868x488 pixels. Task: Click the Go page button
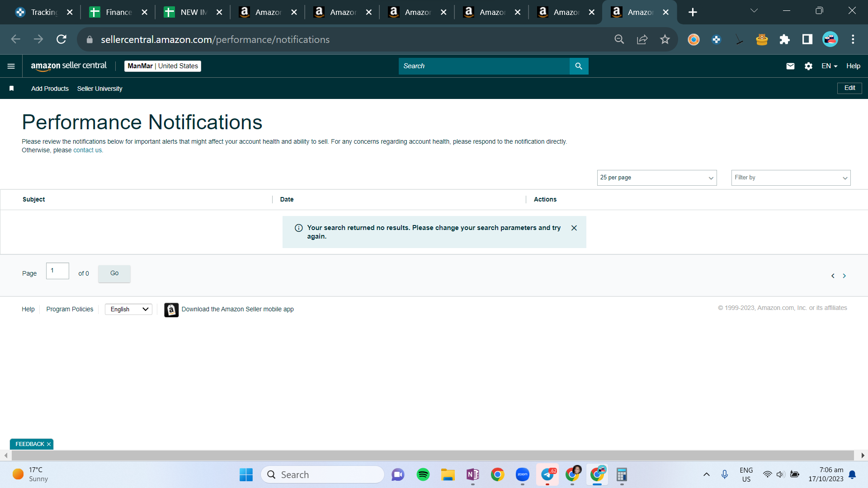(x=114, y=273)
